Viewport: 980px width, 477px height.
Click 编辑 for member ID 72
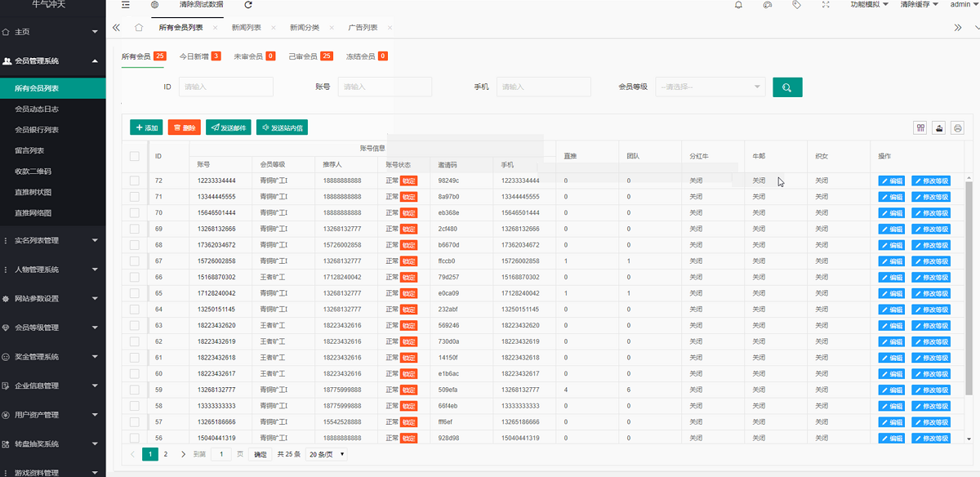(x=892, y=181)
